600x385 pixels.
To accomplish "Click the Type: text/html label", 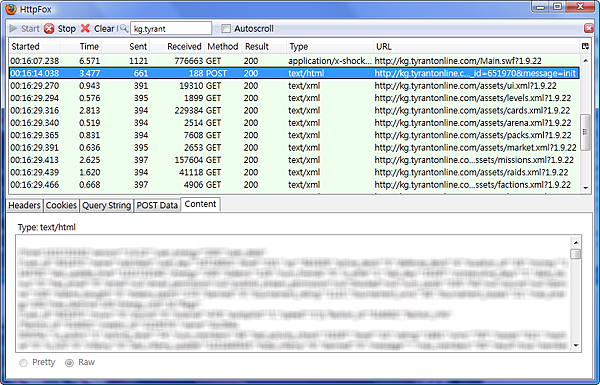I will tap(47, 227).
